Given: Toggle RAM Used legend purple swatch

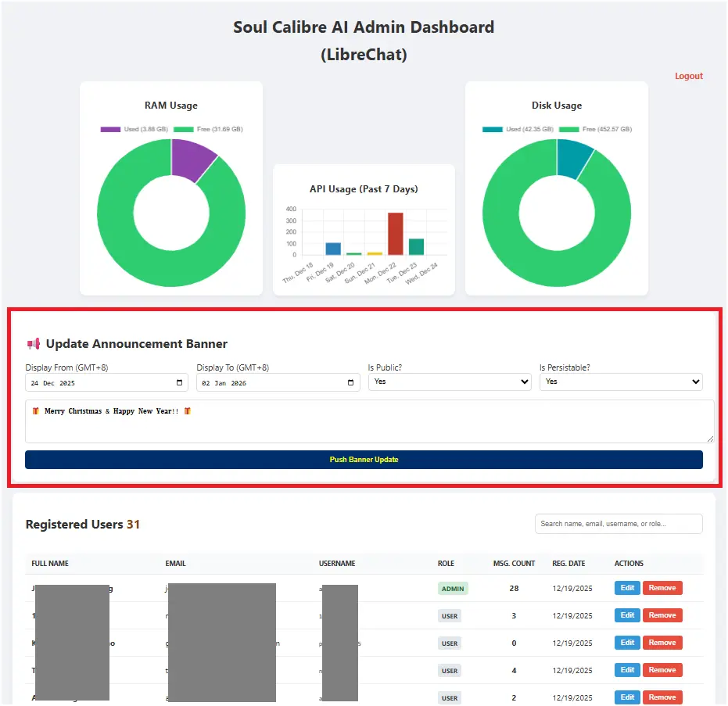Looking at the screenshot, I should tap(110, 129).
